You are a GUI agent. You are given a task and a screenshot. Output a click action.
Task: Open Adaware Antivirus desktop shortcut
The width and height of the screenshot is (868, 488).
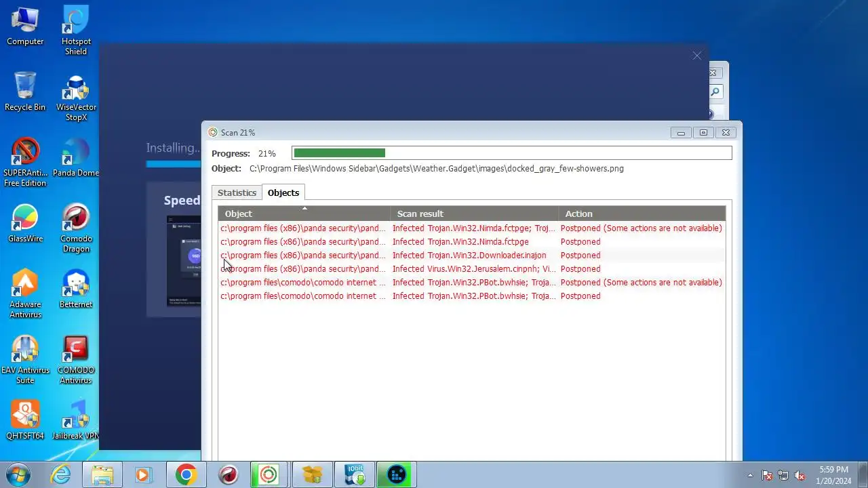click(x=25, y=294)
